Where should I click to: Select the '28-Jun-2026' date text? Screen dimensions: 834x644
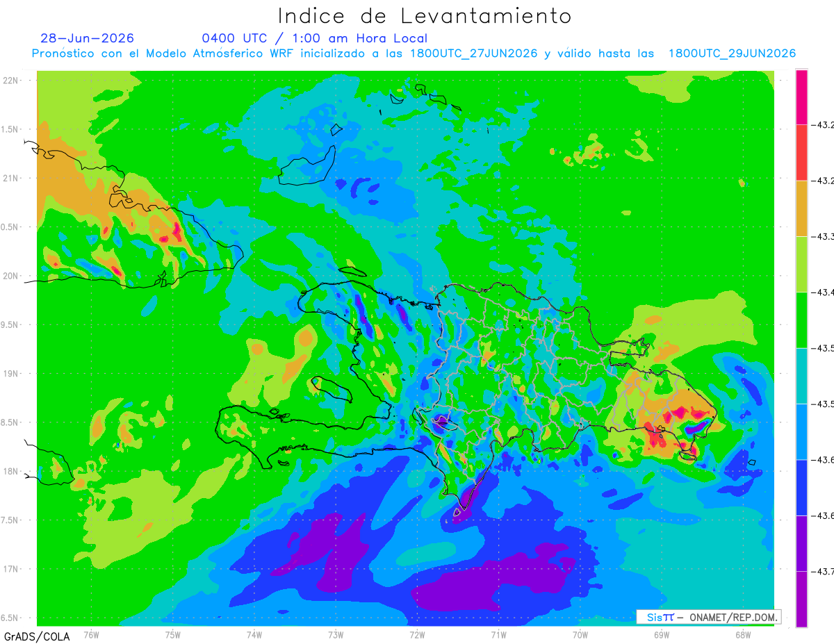pos(88,38)
